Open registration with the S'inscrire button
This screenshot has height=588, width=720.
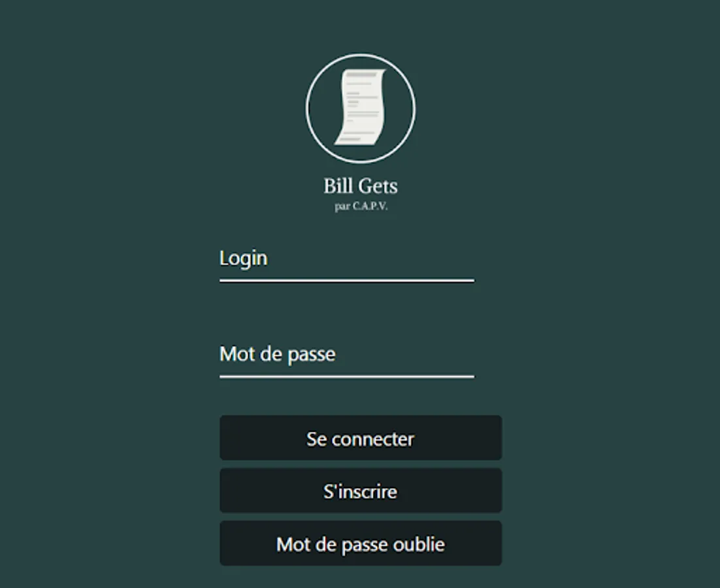361,491
